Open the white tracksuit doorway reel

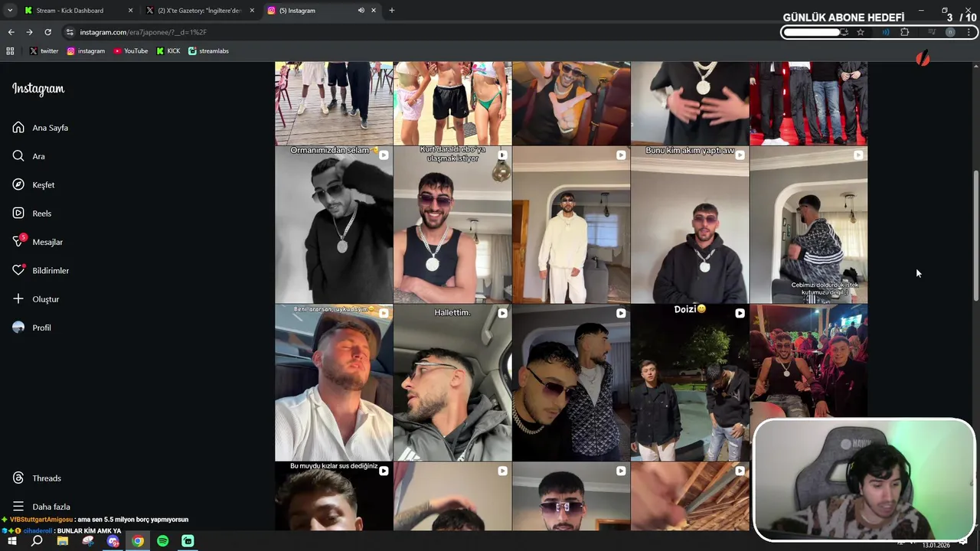[x=571, y=225]
